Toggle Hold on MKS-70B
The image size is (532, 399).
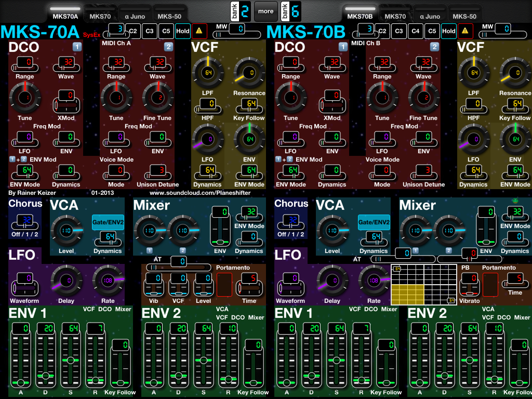pos(448,31)
